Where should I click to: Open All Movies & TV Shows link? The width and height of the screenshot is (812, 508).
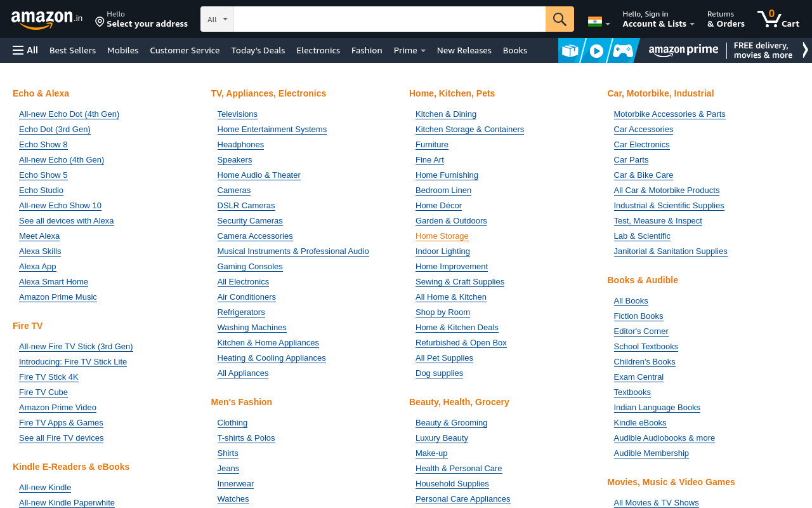656,503
